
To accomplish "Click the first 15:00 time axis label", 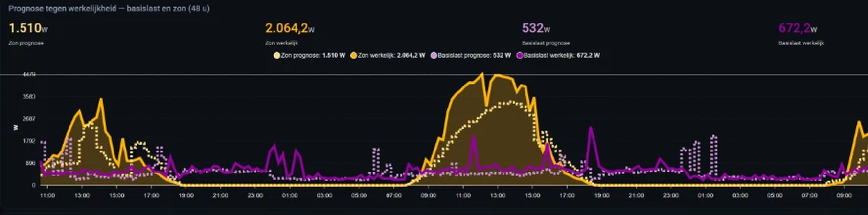I will coord(116,195).
